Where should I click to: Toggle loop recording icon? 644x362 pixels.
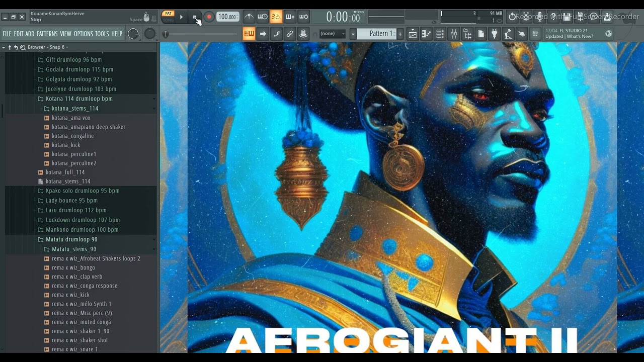304,17
